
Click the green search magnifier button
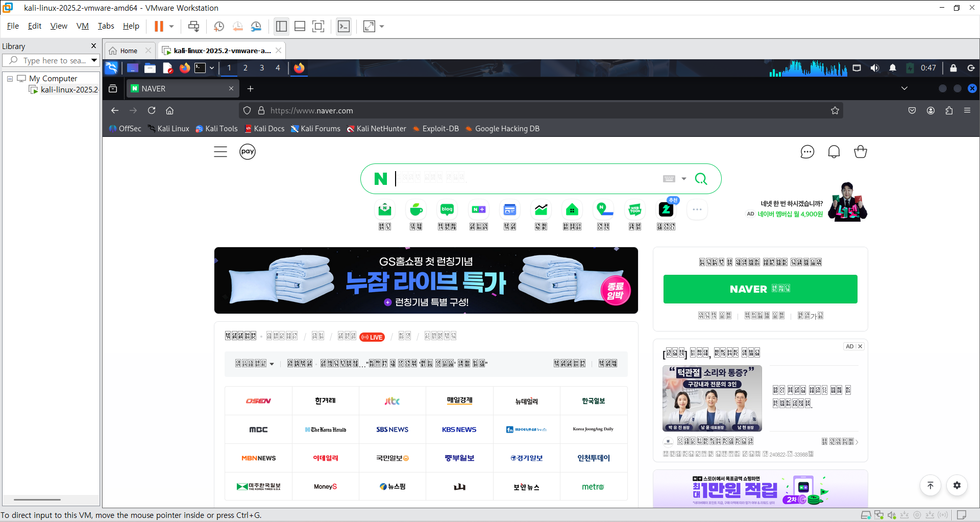tap(701, 179)
